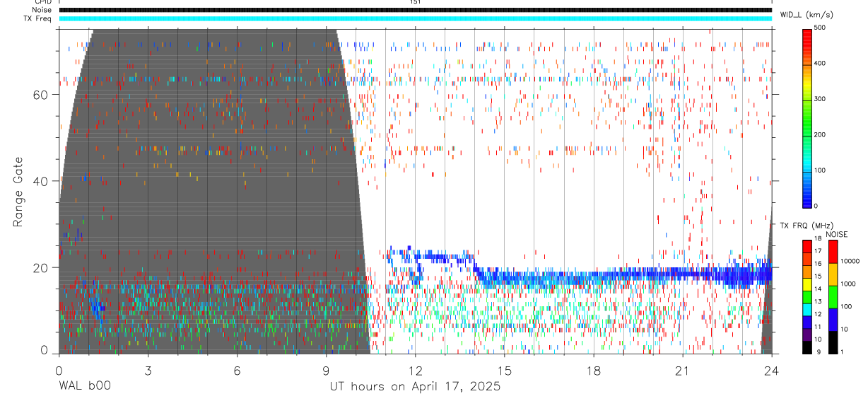Image resolution: width=868 pixels, height=401 pixels.
Task: Click the cyan 12–13 MHz swatch
Action: click(807, 309)
